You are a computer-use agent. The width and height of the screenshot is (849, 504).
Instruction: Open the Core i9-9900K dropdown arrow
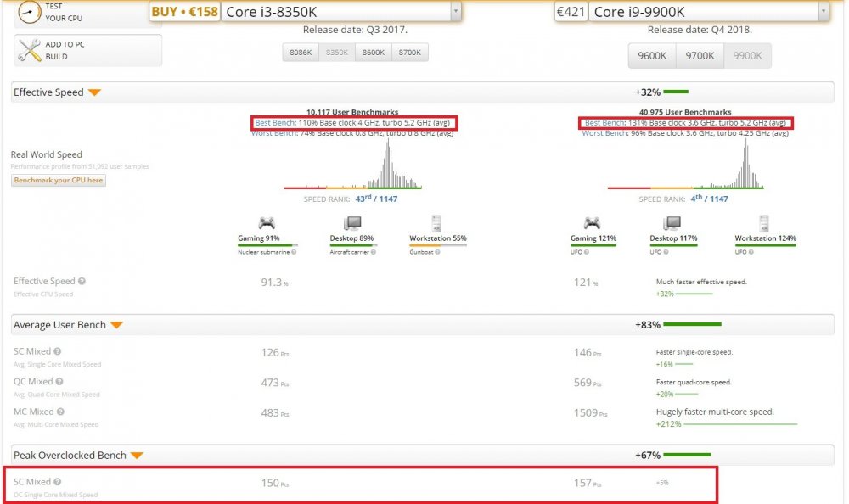824,11
